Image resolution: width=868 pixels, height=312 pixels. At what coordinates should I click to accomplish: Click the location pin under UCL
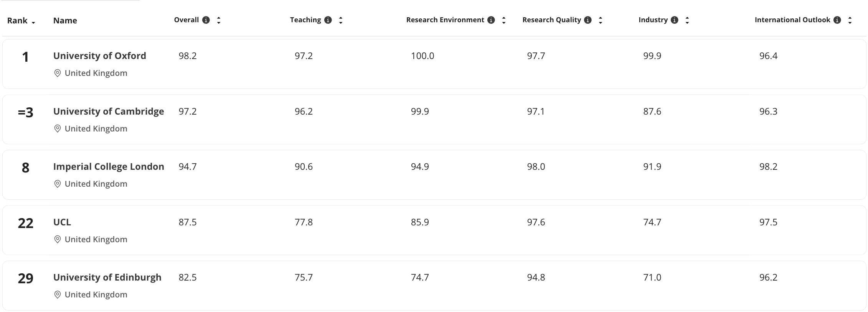[x=58, y=240]
